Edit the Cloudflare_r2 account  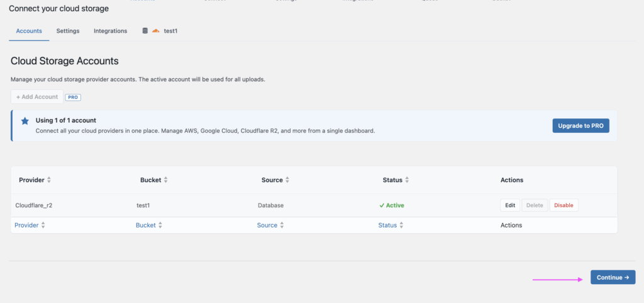click(x=510, y=205)
